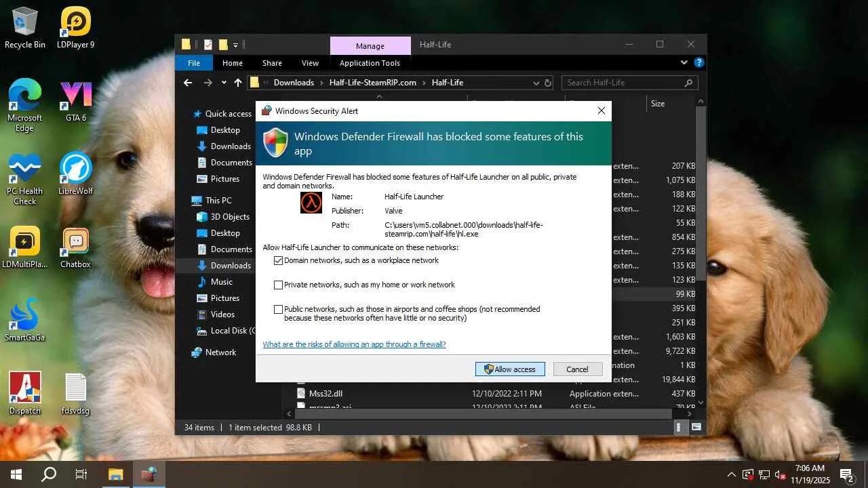868x488 pixels.
Task: Open the Microsoft Edge desktop shortcut
Action: [x=25, y=106]
